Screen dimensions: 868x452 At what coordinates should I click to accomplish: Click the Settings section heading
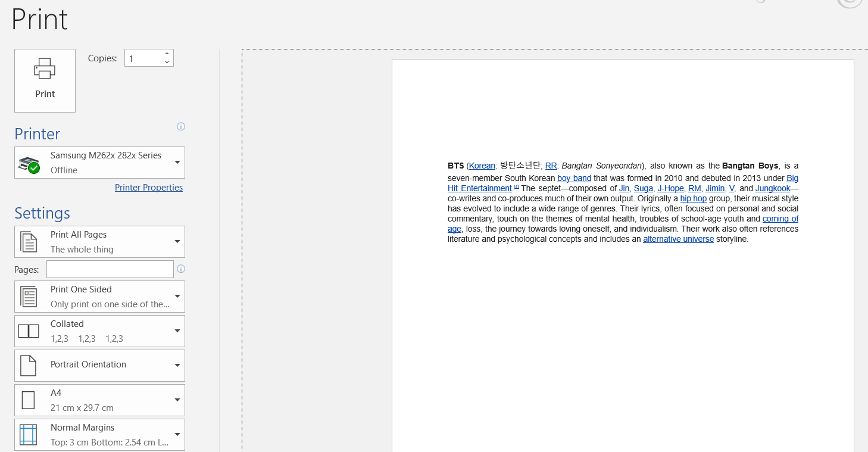42,213
